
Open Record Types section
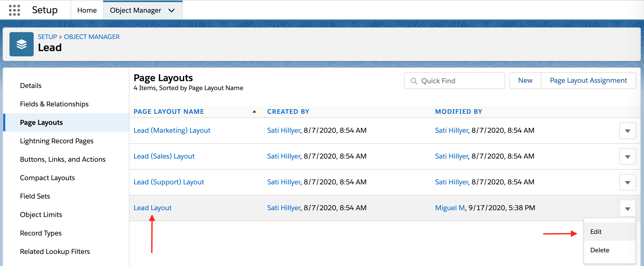41,233
